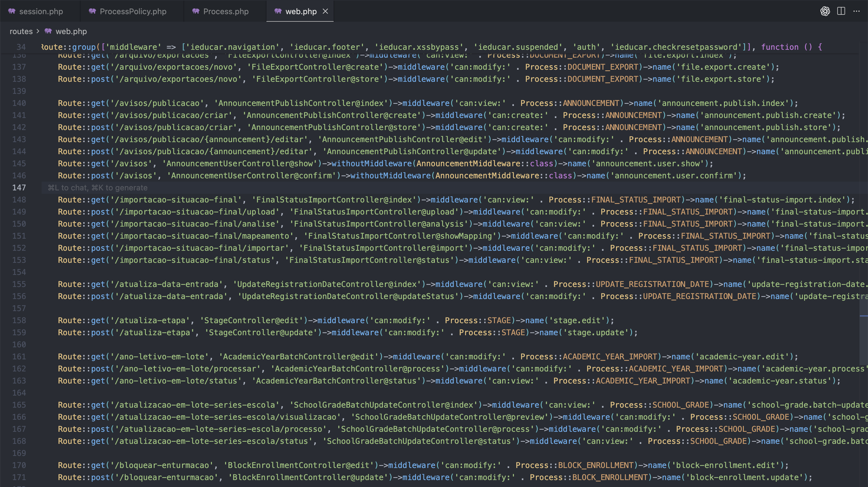
Task: Expand the web.php breadcrumb item
Action: [x=71, y=31]
